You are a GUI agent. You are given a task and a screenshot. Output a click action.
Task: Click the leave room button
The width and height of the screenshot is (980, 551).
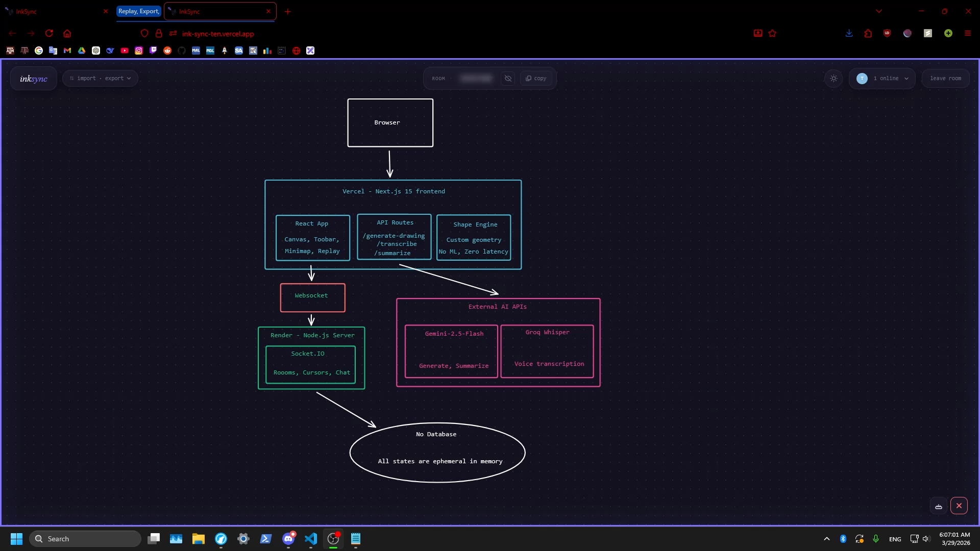[945, 79]
